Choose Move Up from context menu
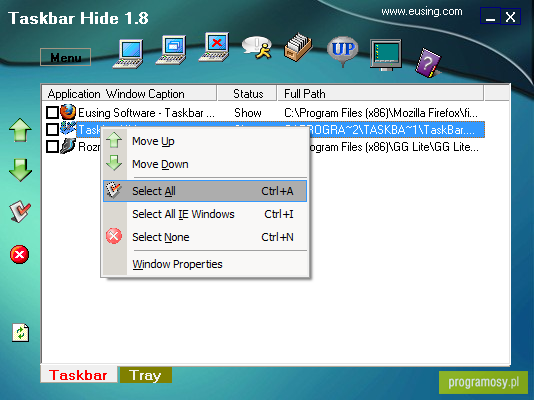This screenshot has width=534, height=400. [x=205, y=141]
